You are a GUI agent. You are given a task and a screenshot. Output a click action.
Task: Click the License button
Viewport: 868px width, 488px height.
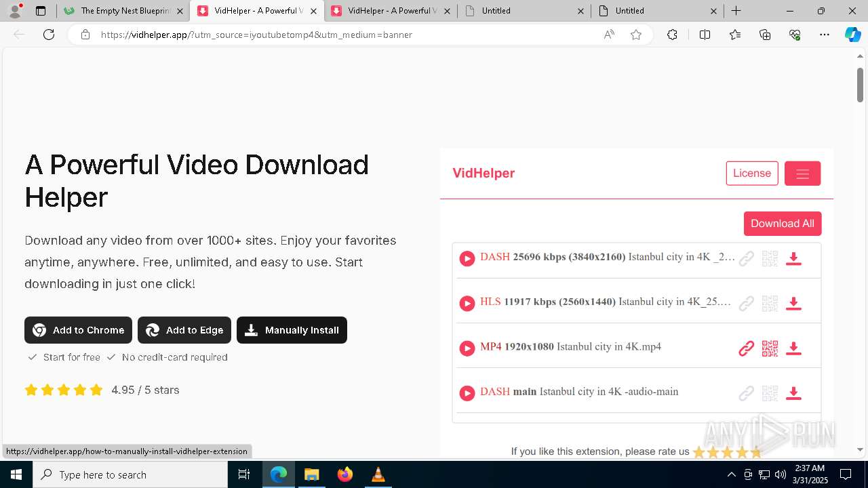pyautogui.click(x=752, y=174)
